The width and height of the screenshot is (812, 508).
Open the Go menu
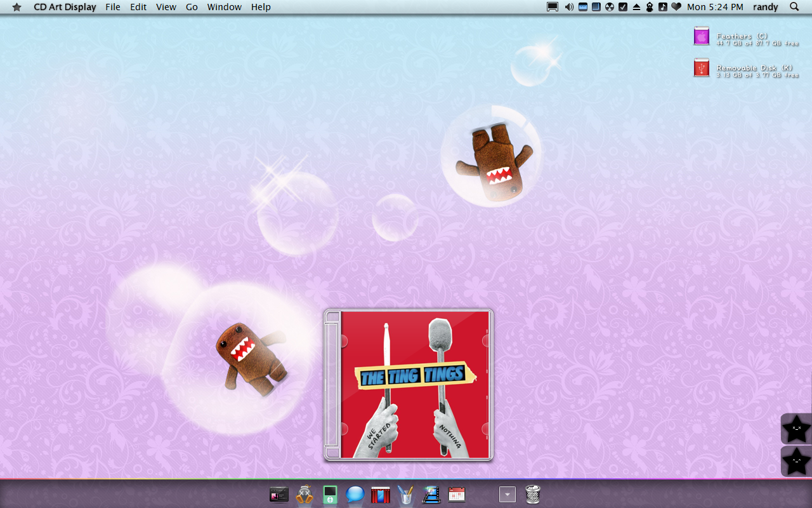coord(192,7)
